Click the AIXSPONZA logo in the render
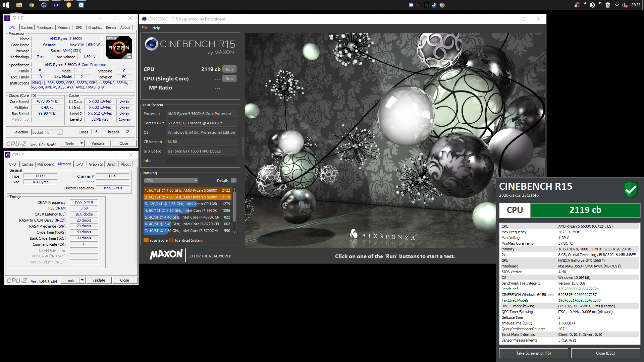Viewport: 644px width, 362px height. pyautogui.click(x=383, y=235)
